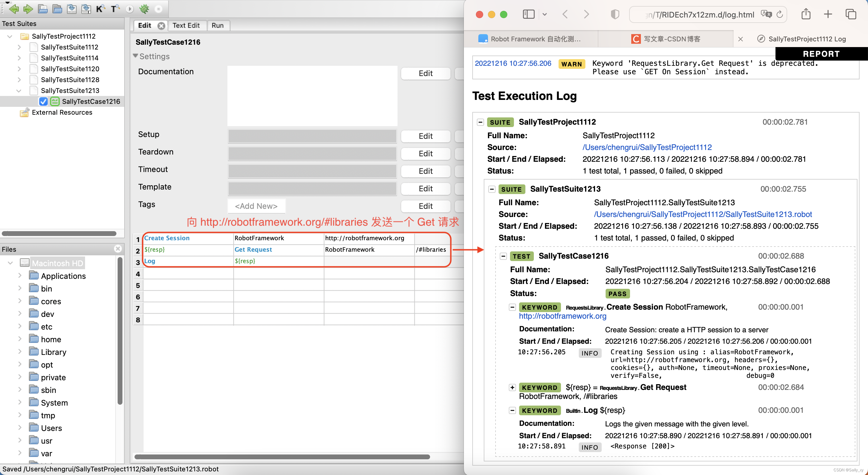Click the Stop test run icon
Image resolution: width=868 pixels, height=475 pixels.
158,9
